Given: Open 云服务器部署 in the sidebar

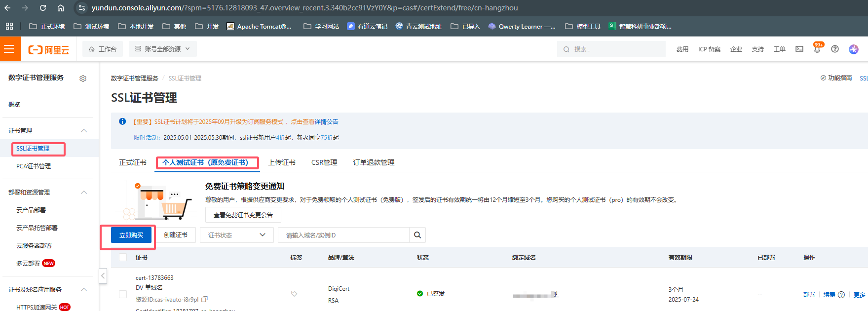Looking at the screenshot, I should pyautogui.click(x=34, y=246).
